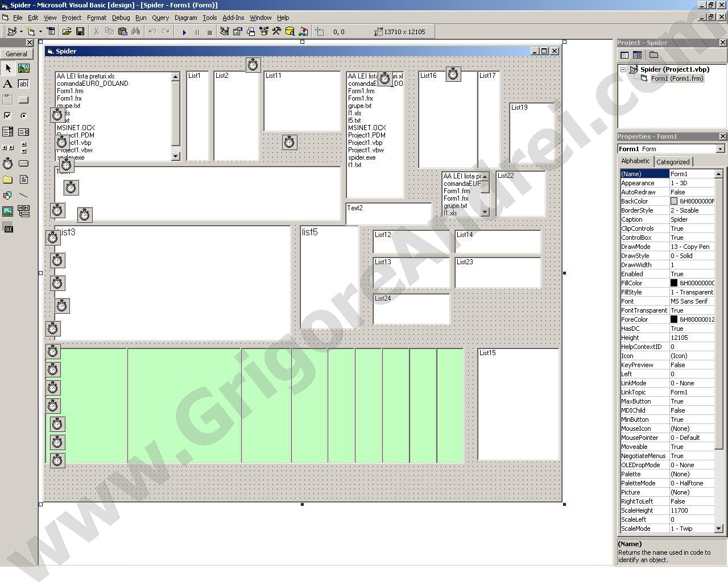The image size is (728, 582).
Task: Toggle Folders in the Project panel
Action: pos(653,55)
